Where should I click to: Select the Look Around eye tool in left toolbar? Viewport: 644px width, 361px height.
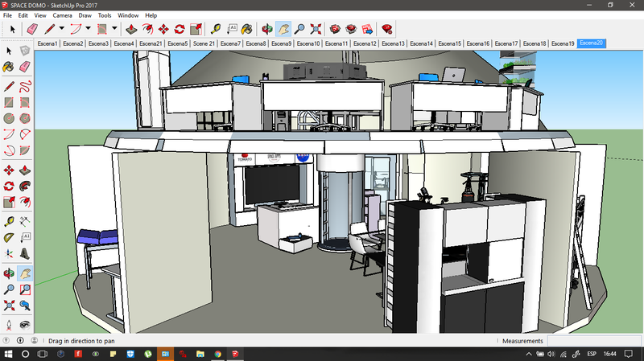pos(25,323)
